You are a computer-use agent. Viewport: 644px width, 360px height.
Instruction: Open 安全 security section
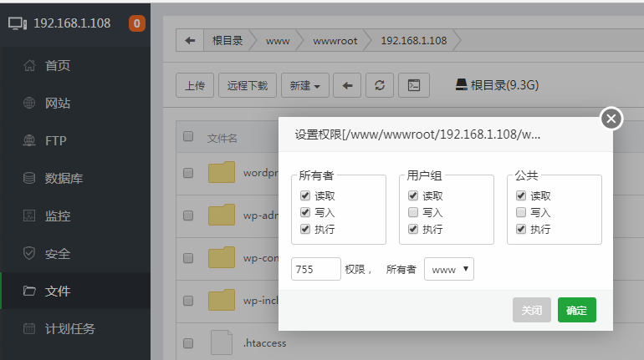(75, 254)
